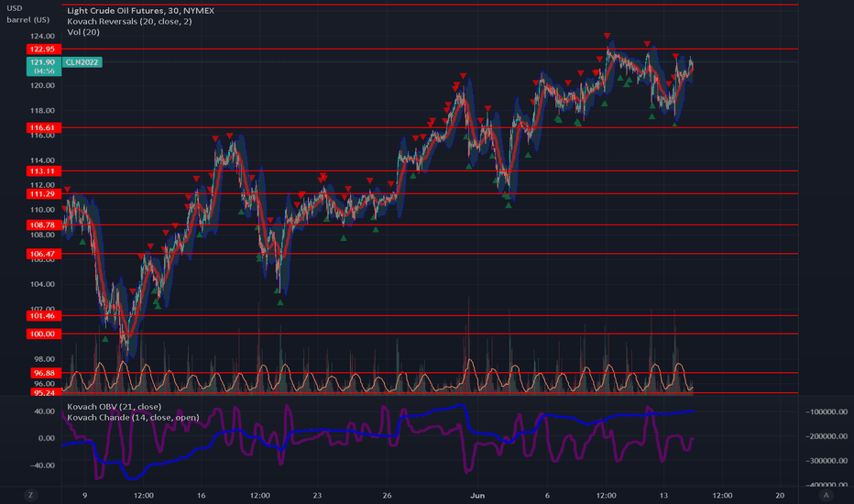Select the 100.00 red price level label
This screenshot has height=504, width=854.
(44, 334)
